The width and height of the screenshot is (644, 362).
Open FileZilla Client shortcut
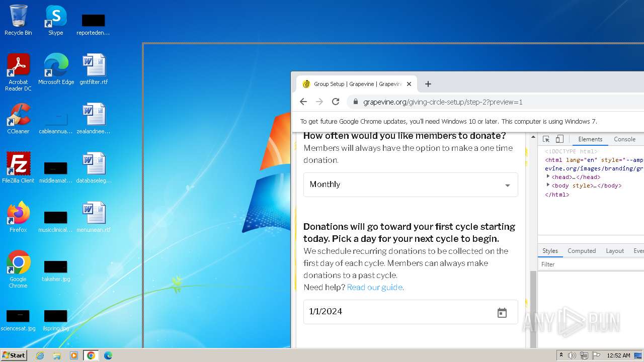(x=18, y=168)
